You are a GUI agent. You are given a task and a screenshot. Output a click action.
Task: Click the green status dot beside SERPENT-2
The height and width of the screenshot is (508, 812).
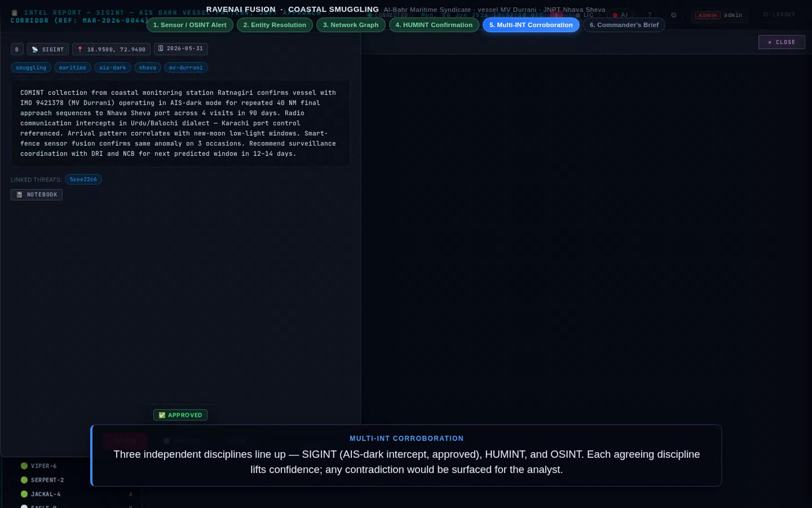point(24,480)
